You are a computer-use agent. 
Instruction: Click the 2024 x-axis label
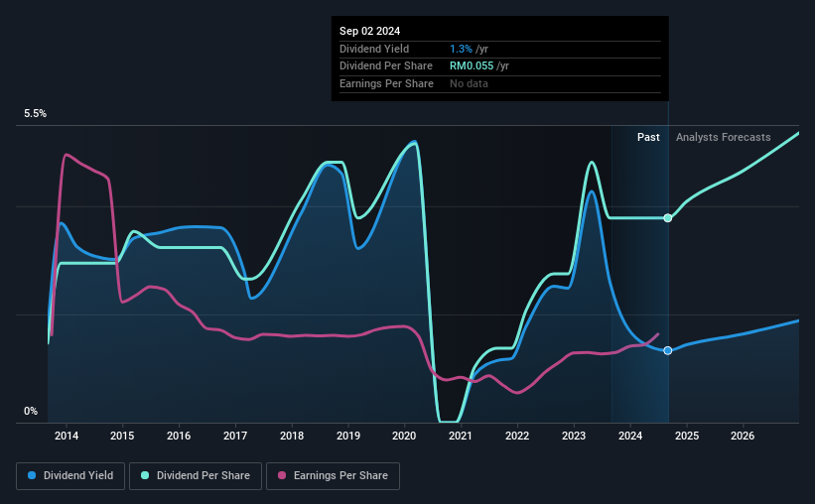pos(630,436)
